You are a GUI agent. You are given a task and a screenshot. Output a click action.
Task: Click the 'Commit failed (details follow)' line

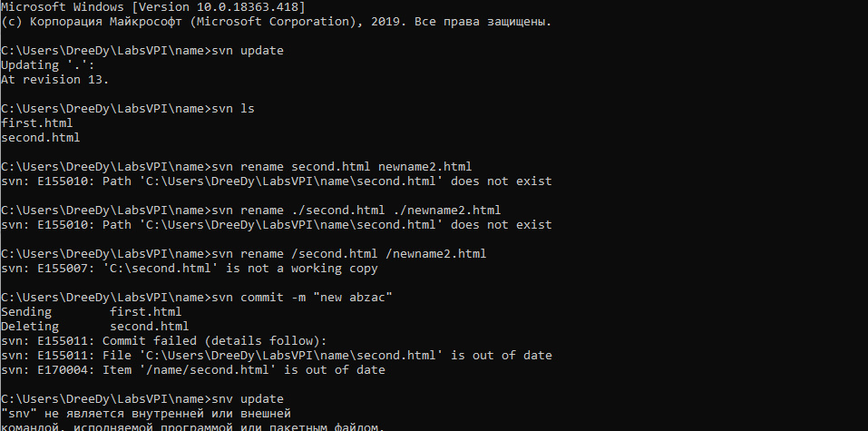(x=164, y=340)
